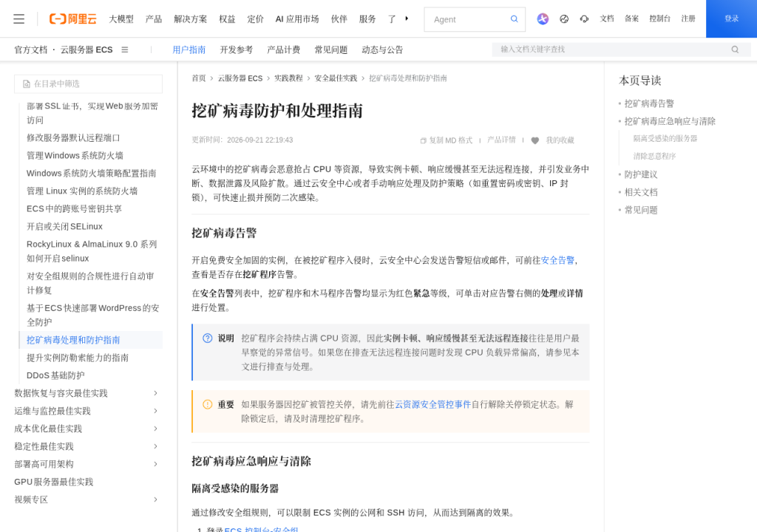Image resolution: width=757 pixels, height=532 pixels.
Task: Open DDoS 基础防护 in sidebar
Action: 55,375
